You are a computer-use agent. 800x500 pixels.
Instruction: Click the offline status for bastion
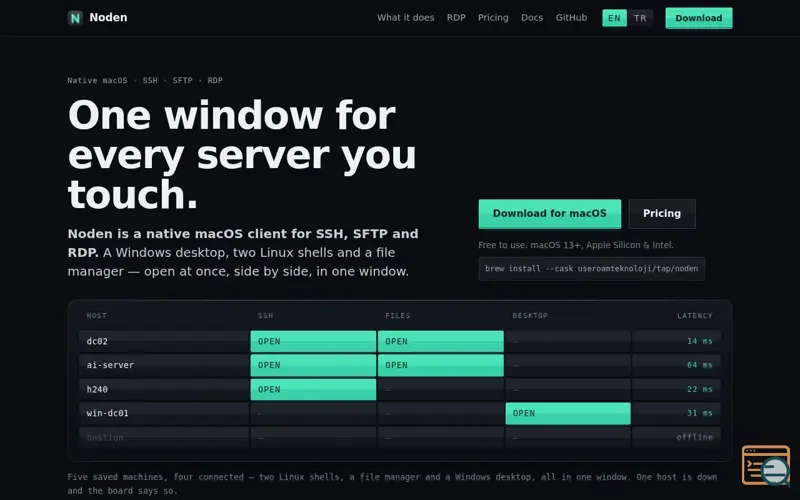[x=694, y=437]
